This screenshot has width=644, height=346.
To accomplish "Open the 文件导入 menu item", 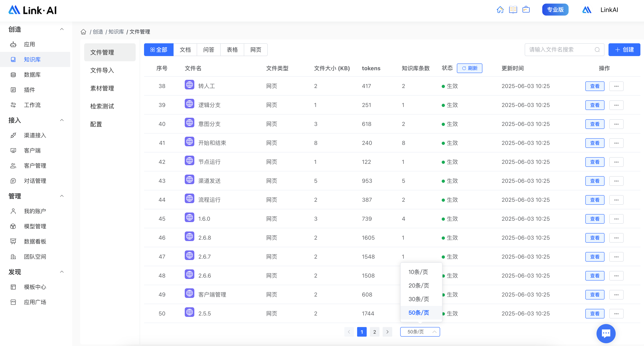I will coord(102,70).
